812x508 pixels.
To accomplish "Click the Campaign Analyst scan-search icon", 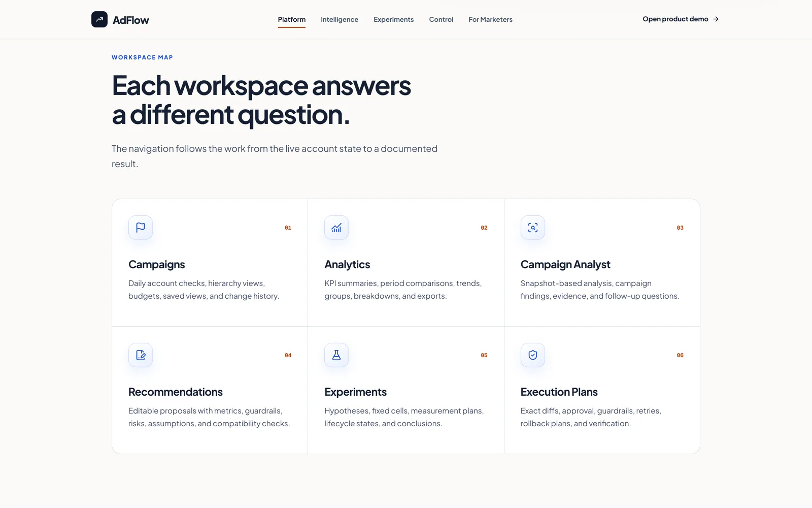I will [533, 228].
